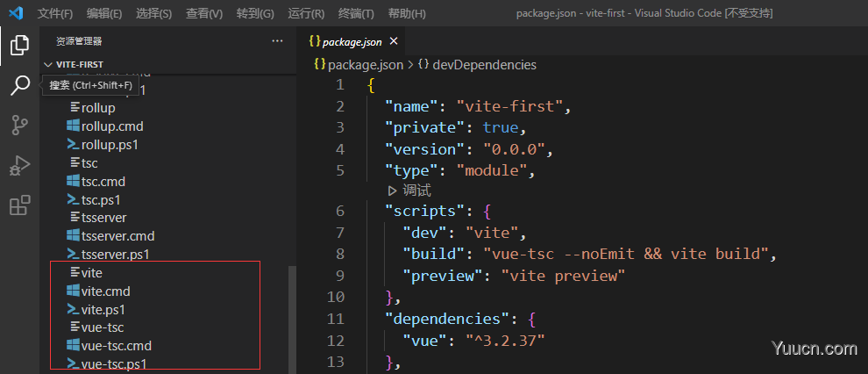868x374 pixels.
Task: Click the JSON icon on package.json tab
Action: tap(315, 41)
